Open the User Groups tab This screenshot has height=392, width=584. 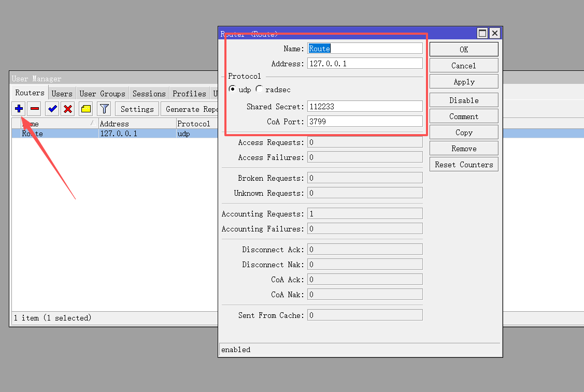(x=102, y=94)
